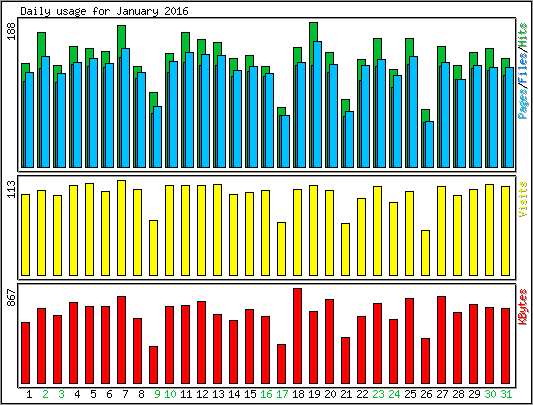Click day label 13 on the x-axis
The height and width of the screenshot is (405, 533).
218,394
